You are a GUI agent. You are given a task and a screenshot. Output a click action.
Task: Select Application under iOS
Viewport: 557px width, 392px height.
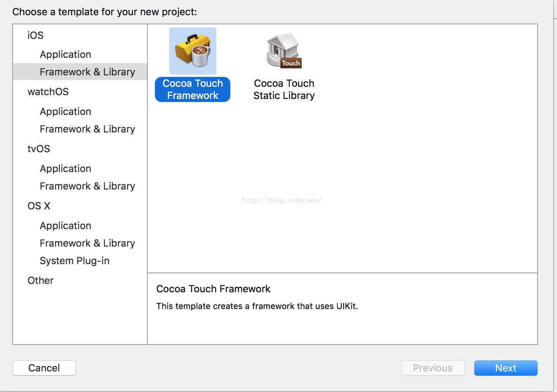[66, 54]
